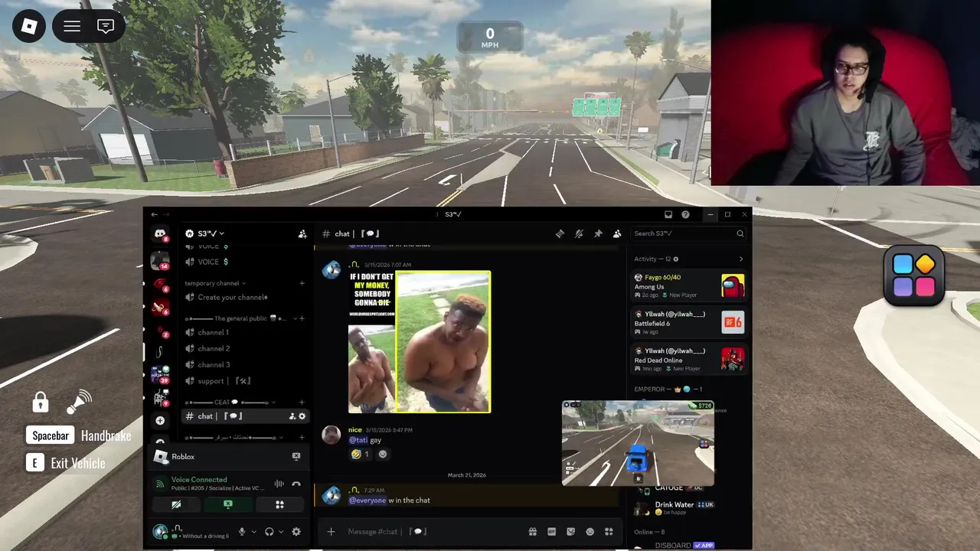Click the vehicle horn icon
The width and height of the screenshot is (980, 551).
[79, 401]
